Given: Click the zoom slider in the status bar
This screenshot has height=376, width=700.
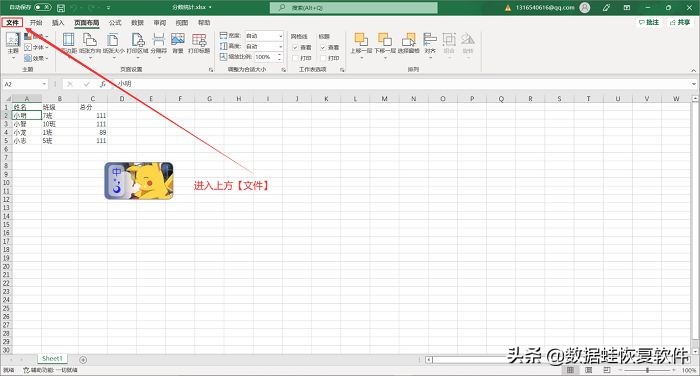Looking at the screenshot, I should tap(648, 370).
